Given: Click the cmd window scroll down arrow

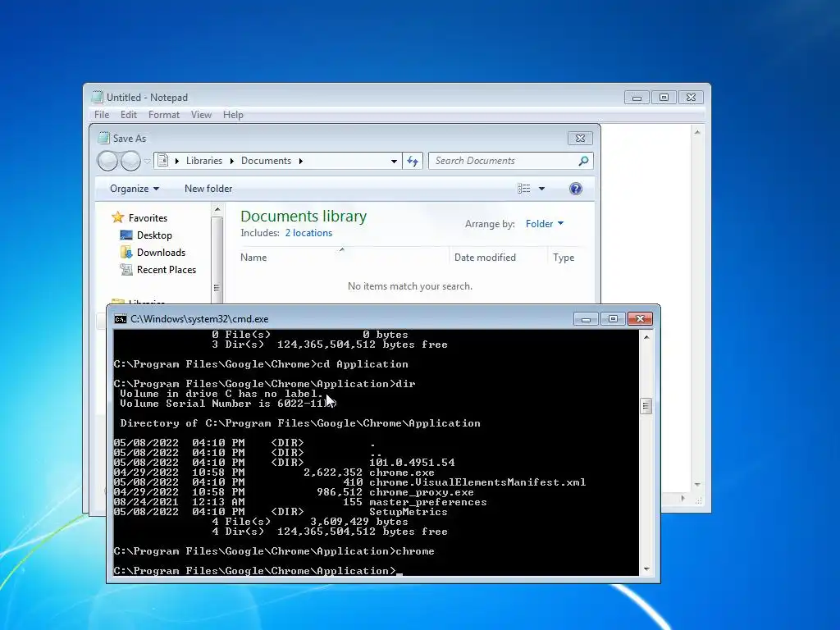Looking at the screenshot, I should pos(646,569).
